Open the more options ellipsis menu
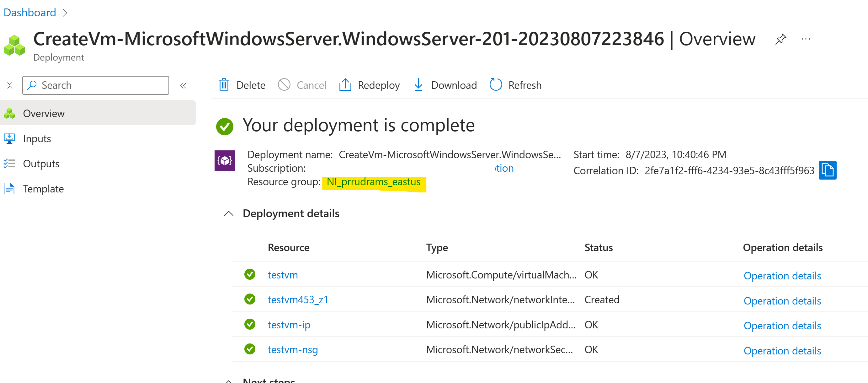Image resolution: width=868 pixels, height=383 pixels. [x=806, y=39]
